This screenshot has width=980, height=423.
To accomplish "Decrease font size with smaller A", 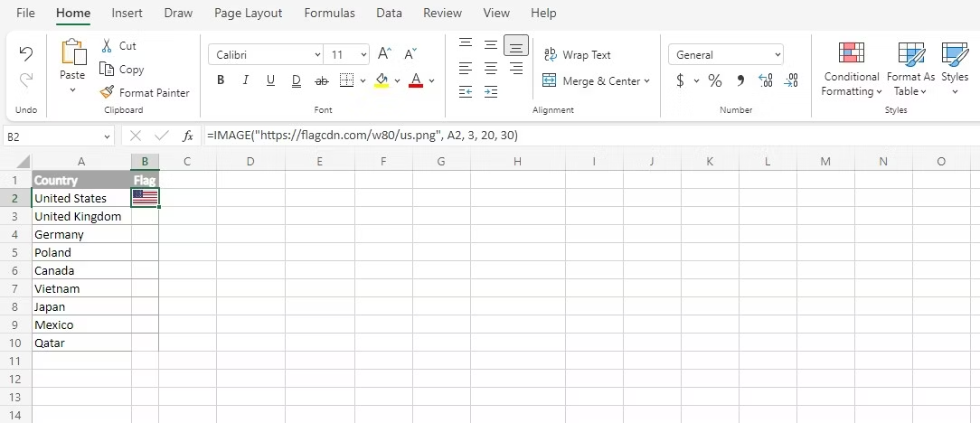I will [410, 54].
